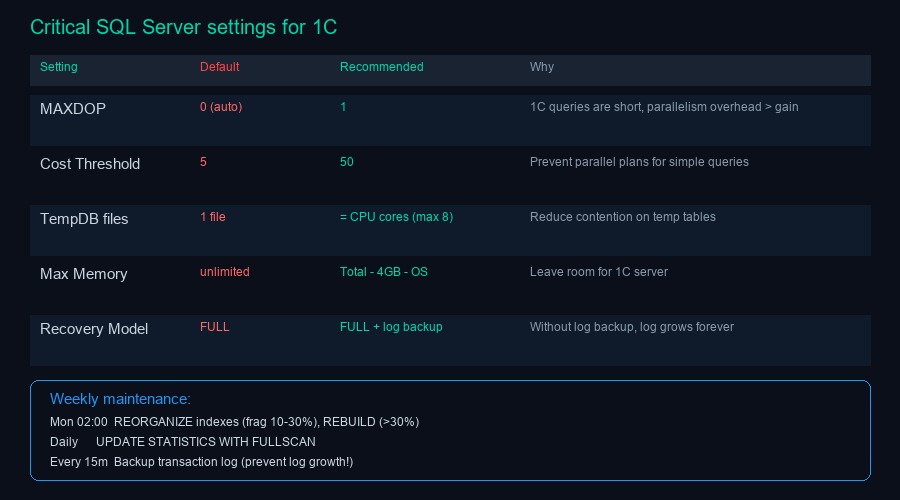Select the Recommended column header
Viewport: 900px width, 500px height.
click(381, 67)
